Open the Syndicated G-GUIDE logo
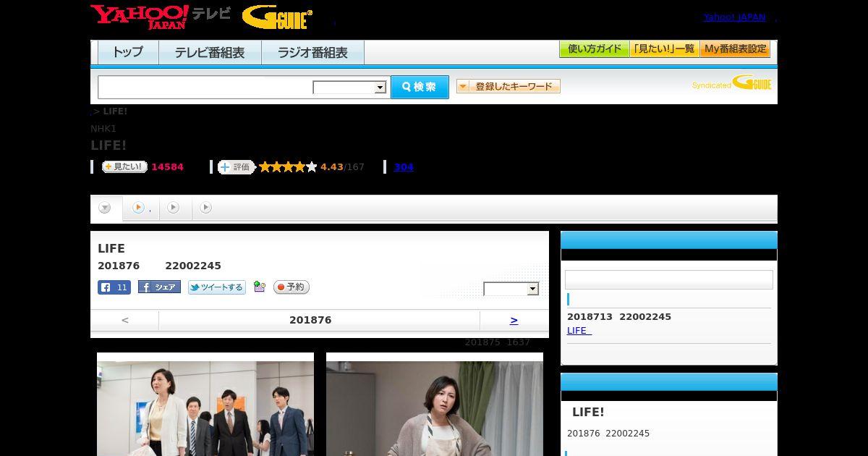The image size is (868, 456). 732,83
